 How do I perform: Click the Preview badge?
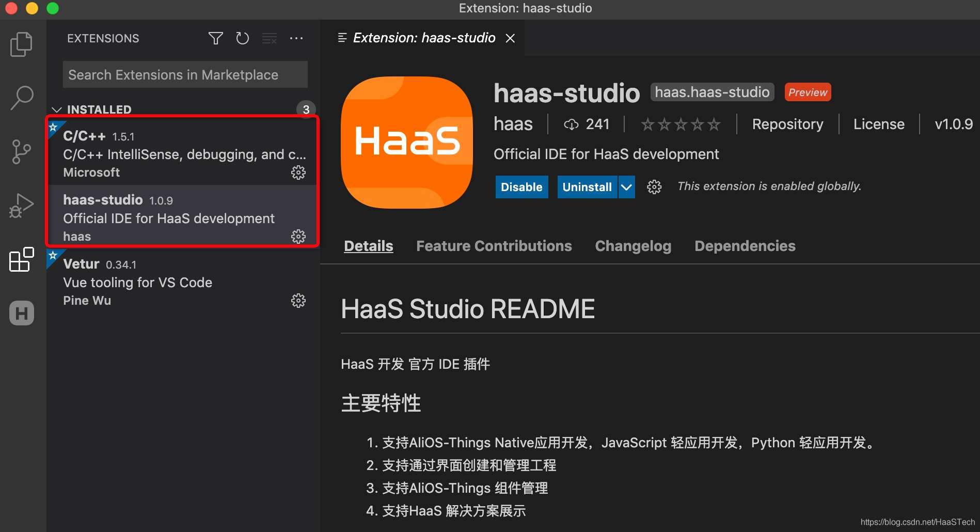[808, 92]
